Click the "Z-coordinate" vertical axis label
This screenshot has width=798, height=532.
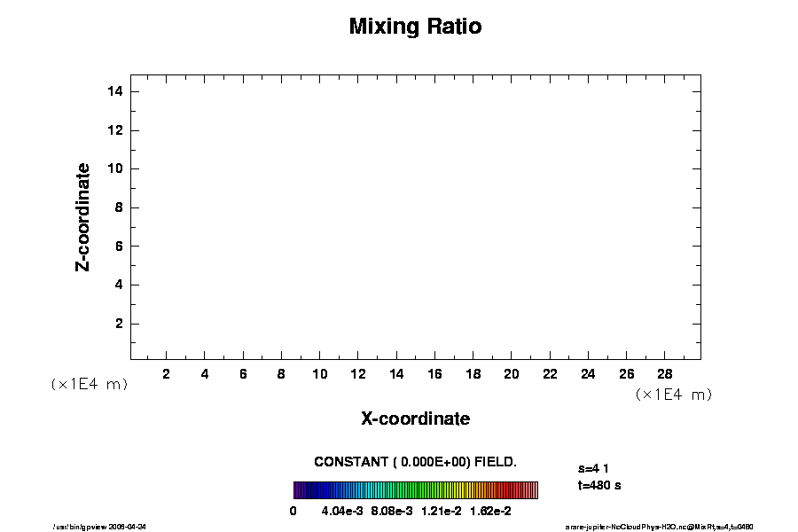[x=82, y=216]
